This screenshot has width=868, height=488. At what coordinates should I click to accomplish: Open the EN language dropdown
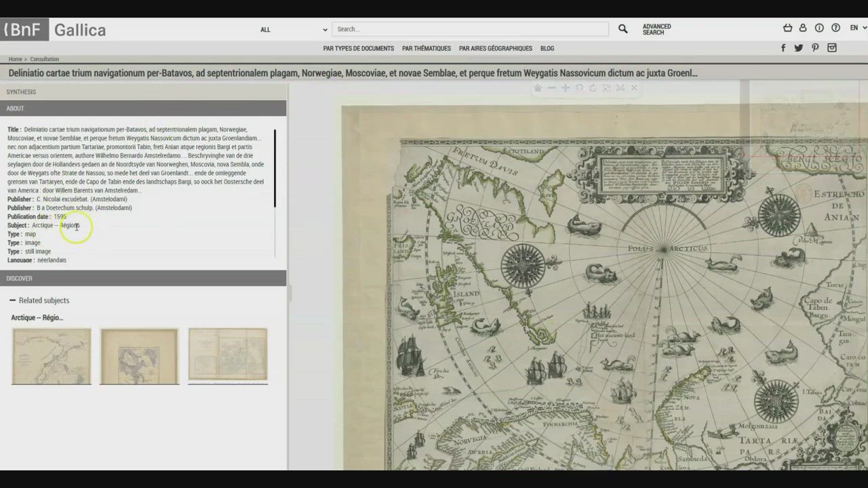(x=858, y=28)
